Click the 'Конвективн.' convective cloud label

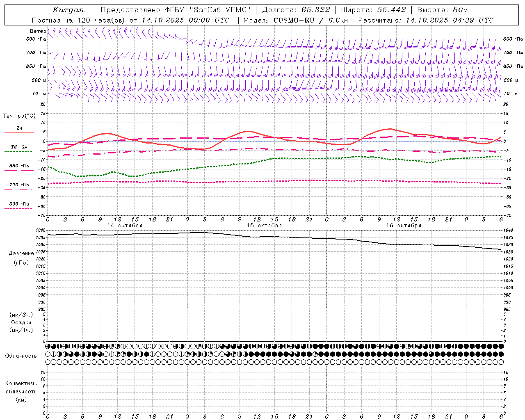[x=21, y=383]
